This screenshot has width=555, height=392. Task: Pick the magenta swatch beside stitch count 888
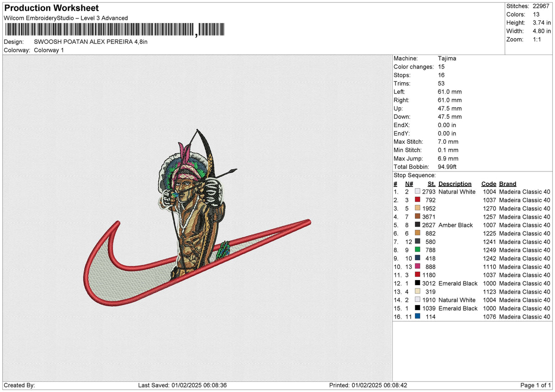(x=418, y=267)
